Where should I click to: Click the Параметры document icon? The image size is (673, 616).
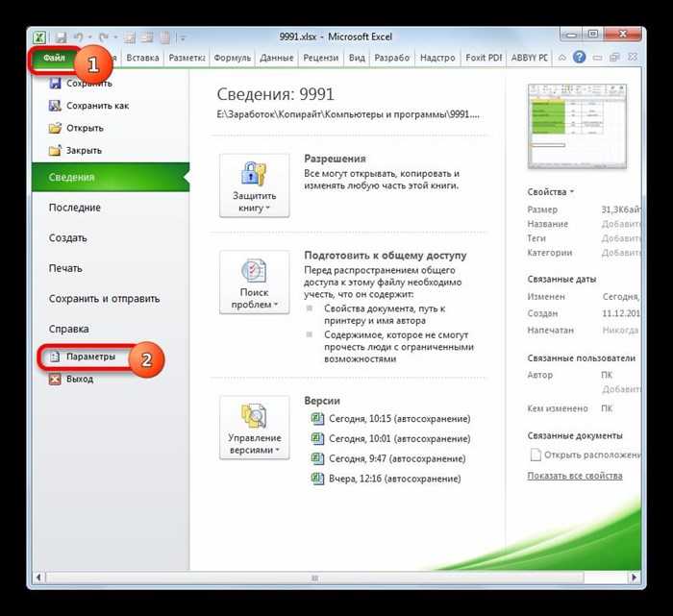(55, 357)
